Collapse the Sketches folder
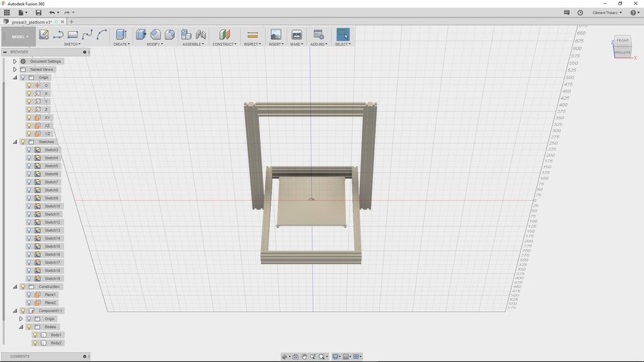This screenshot has width=644, height=362. tap(15, 142)
